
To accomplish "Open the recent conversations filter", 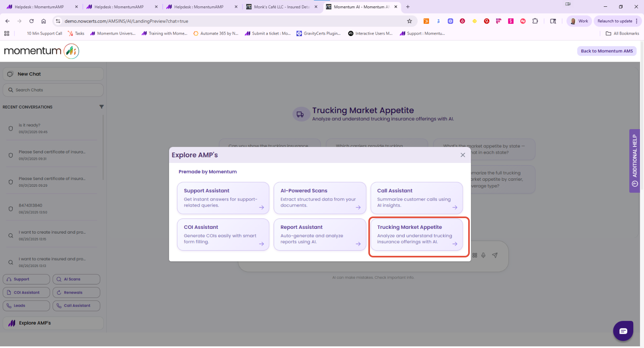I will [101, 107].
